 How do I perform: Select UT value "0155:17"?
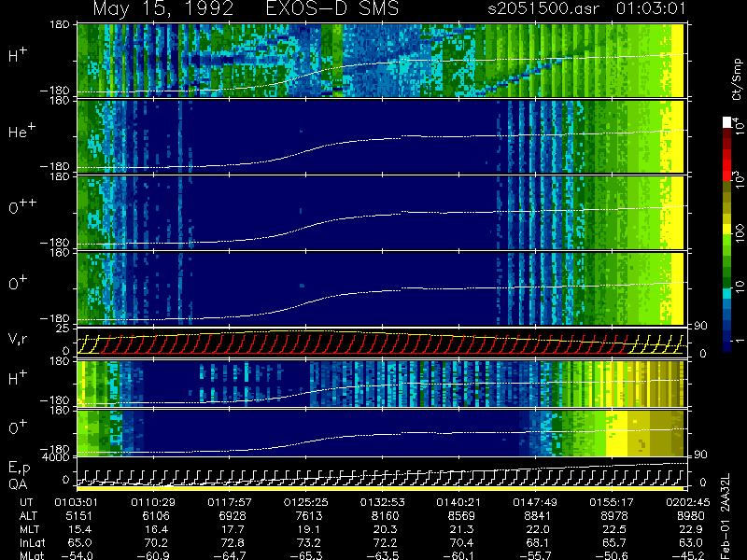coord(610,502)
